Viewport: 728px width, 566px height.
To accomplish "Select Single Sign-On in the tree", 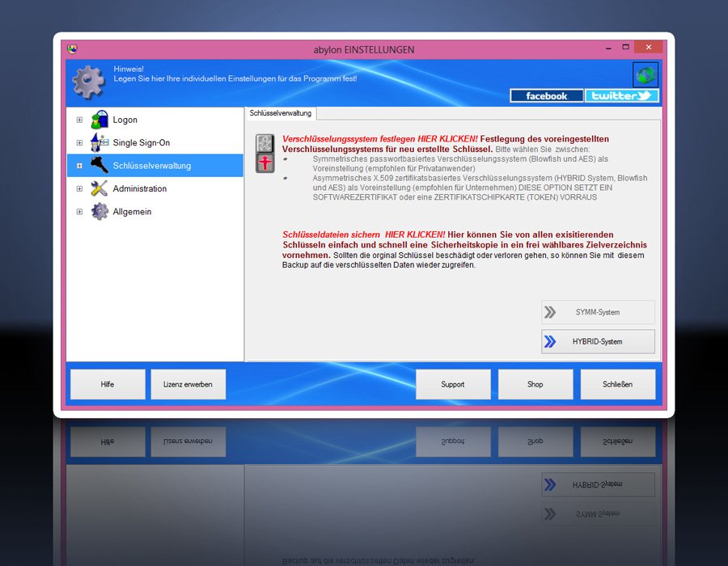I will click(141, 142).
